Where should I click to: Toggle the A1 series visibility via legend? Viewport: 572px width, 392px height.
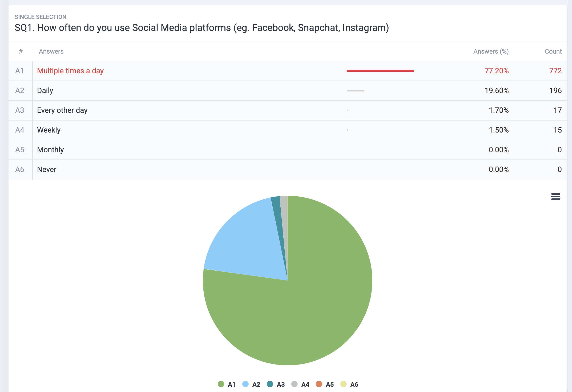(x=221, y=384)
